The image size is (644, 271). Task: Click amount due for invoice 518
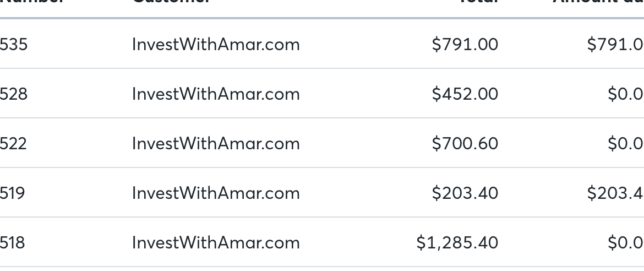625,242
